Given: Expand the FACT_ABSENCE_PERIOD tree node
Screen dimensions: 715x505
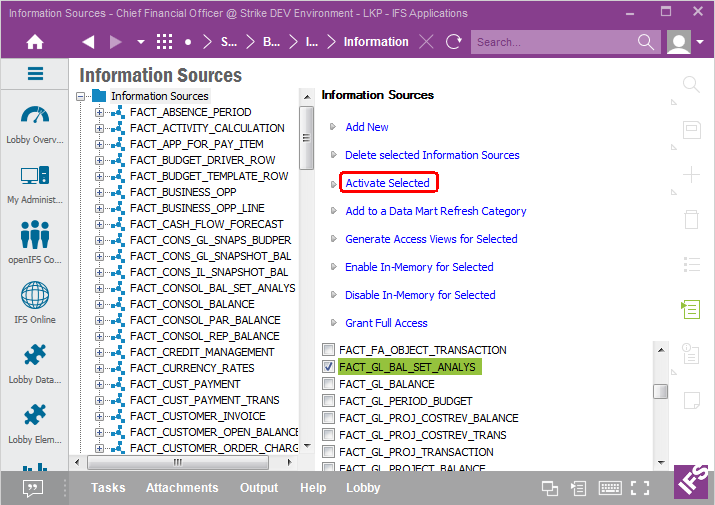Looking at the screenshot, I should click(x=100, y=112).
